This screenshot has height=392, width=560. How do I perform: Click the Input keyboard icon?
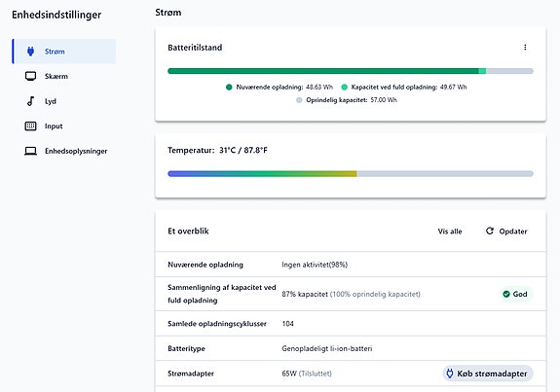[31, 125]
